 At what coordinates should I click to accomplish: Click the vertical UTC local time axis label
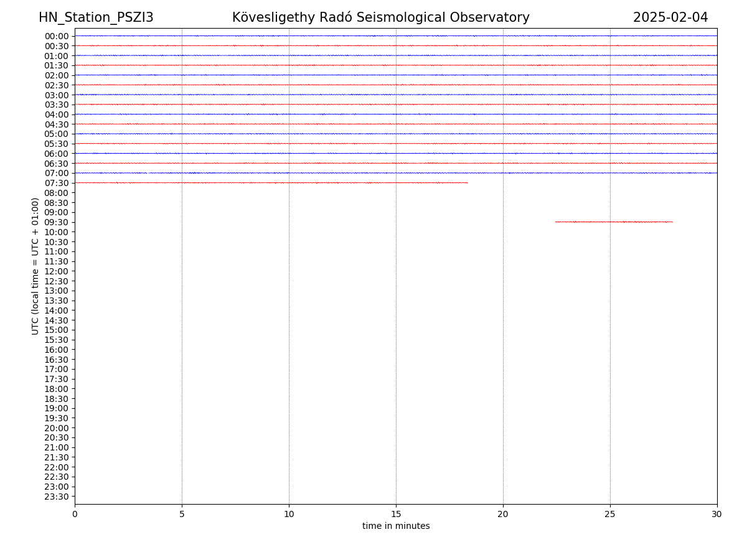pyautogui.click(x=35, y=266)
